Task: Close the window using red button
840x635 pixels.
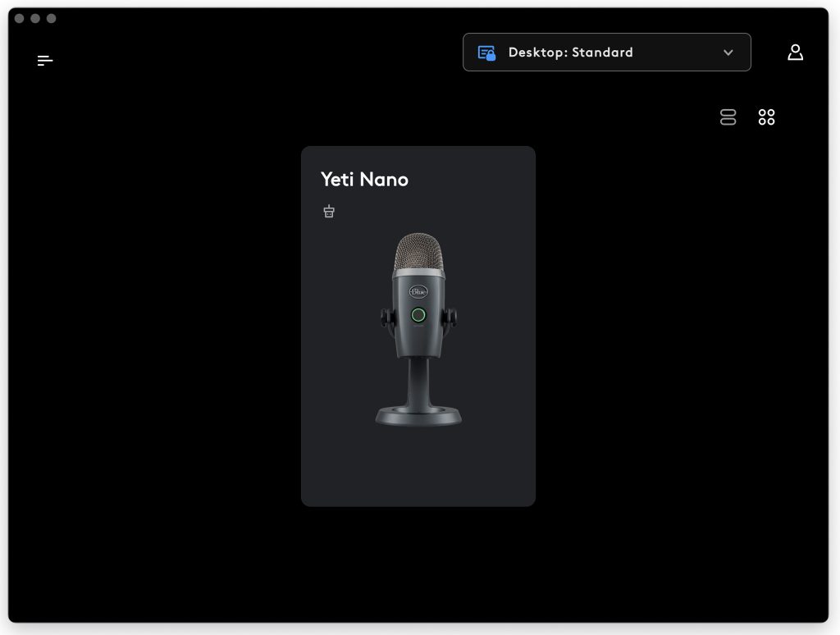Action: [20, 18]
